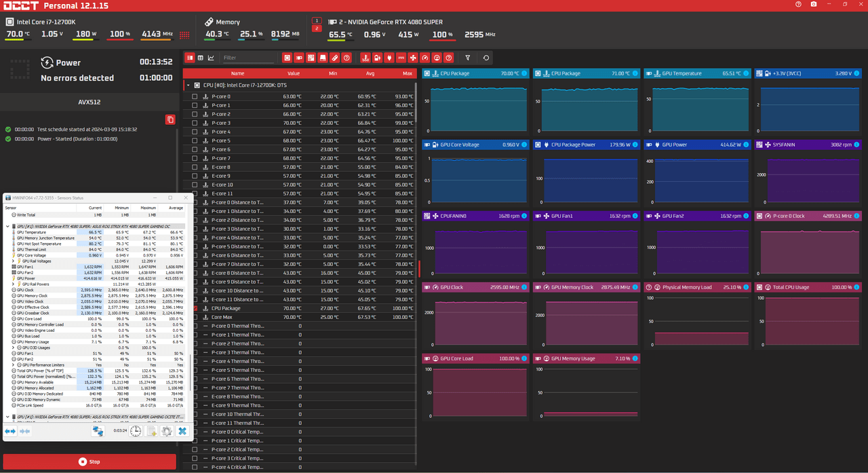The width and height of the screenshot is (868, 473).
Task: Toggle the power plug filter icon
Action: [389, 58]
